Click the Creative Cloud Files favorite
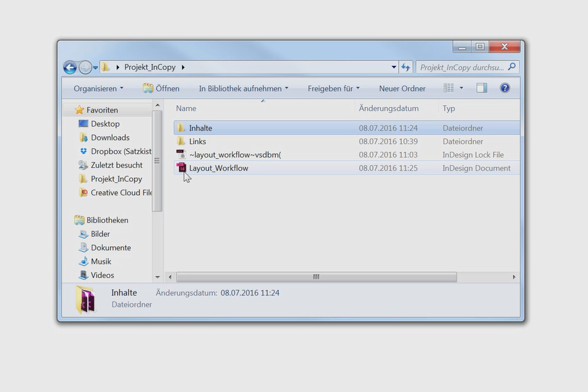This screenshot has width=588, height=392. coord(120,193)
